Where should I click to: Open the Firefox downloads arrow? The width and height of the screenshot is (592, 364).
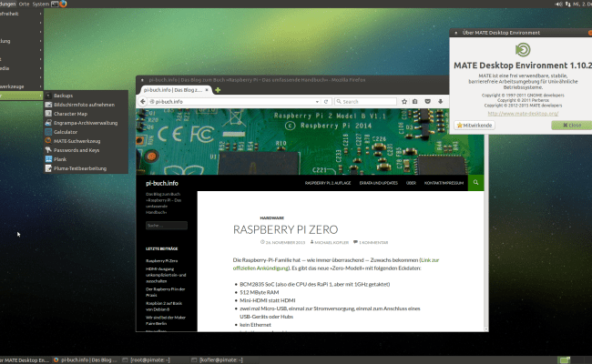(x=440, y=102)
